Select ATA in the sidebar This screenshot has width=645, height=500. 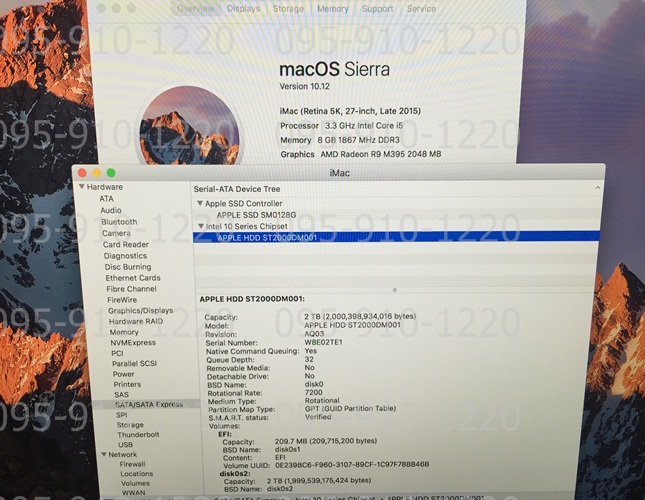(106, 199)
